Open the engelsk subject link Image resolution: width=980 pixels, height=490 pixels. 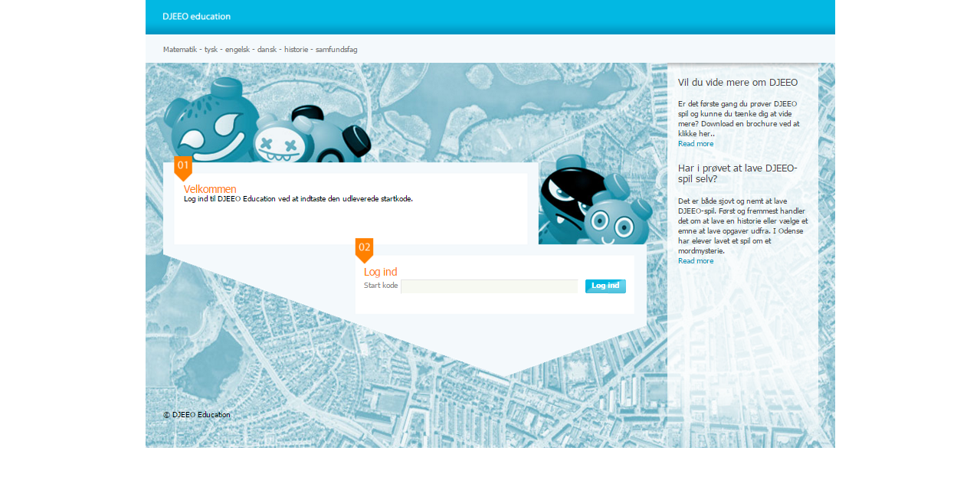(238, 50)
